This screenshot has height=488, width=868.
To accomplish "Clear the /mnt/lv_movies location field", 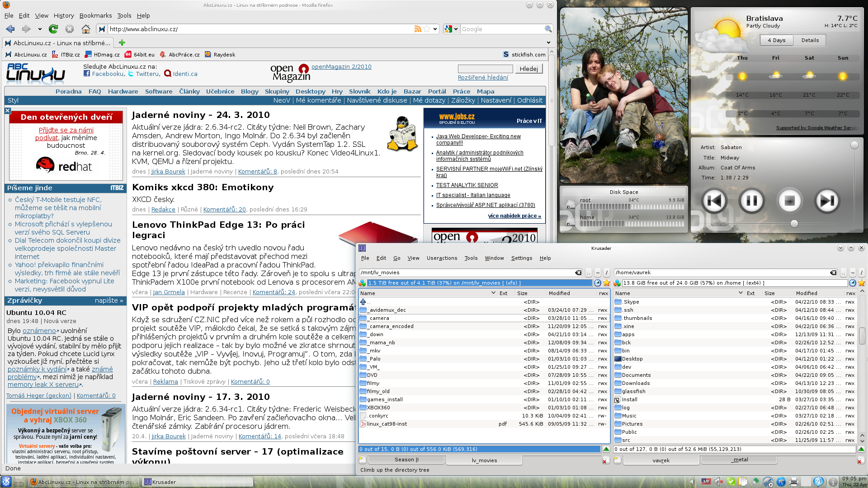I will tap(578, 272).
